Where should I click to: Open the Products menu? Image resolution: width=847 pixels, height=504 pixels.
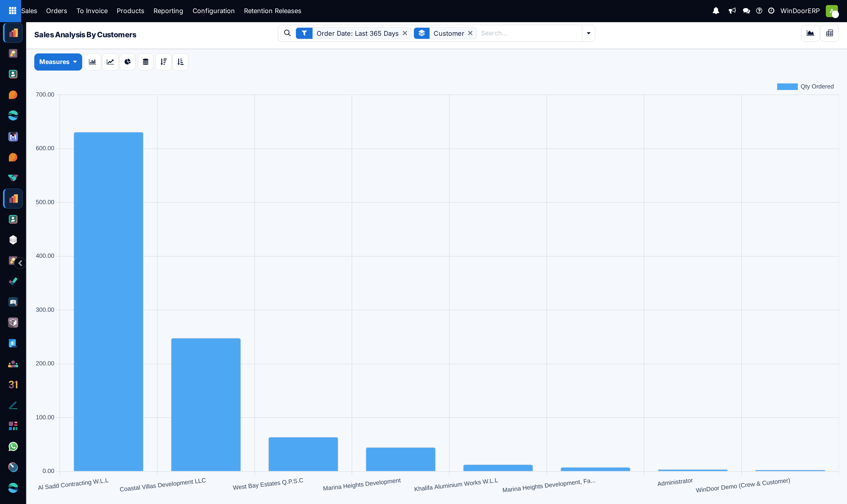point(131,11)
